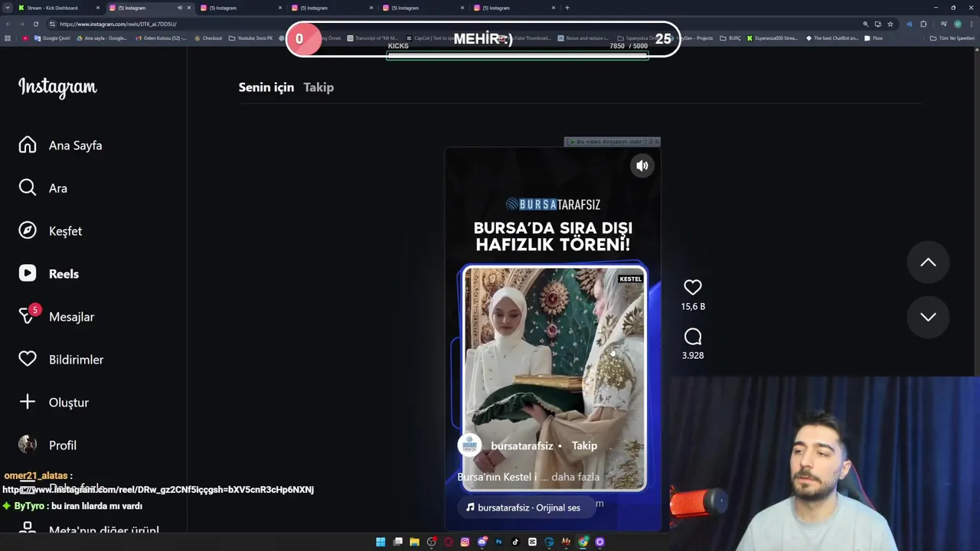Viewport: 980px width, 551px height.
Task: Switch to Senin için tab
Action: tap(266, 87)
